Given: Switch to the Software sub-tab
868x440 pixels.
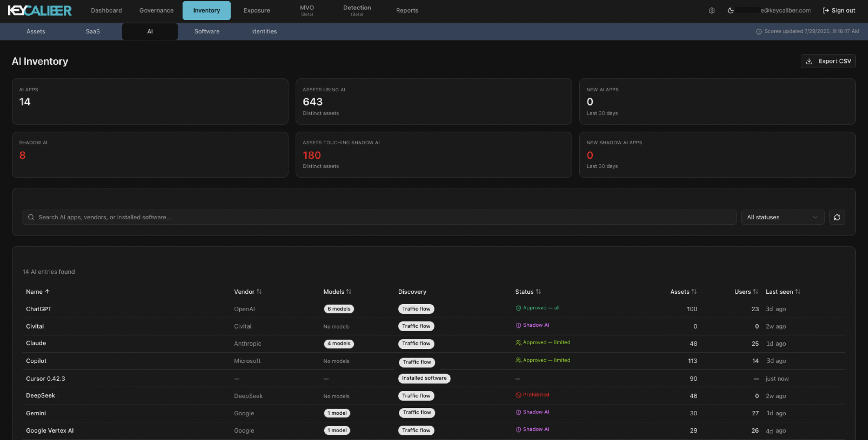Looking at the screenshot, I should tap(207, 31).
